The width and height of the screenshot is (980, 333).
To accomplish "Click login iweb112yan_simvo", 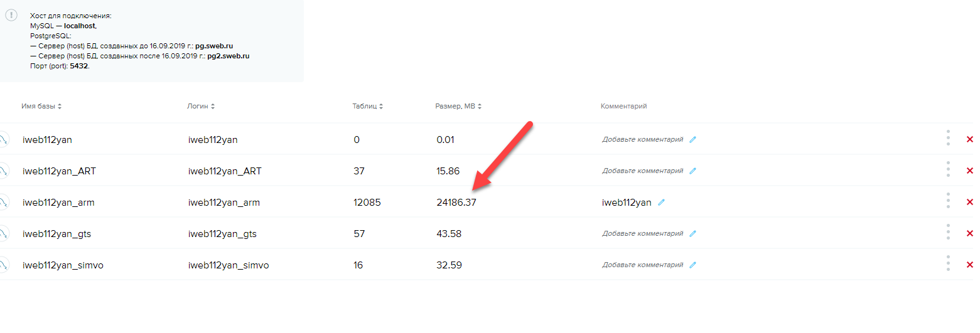I will click(x=229, y=265).
